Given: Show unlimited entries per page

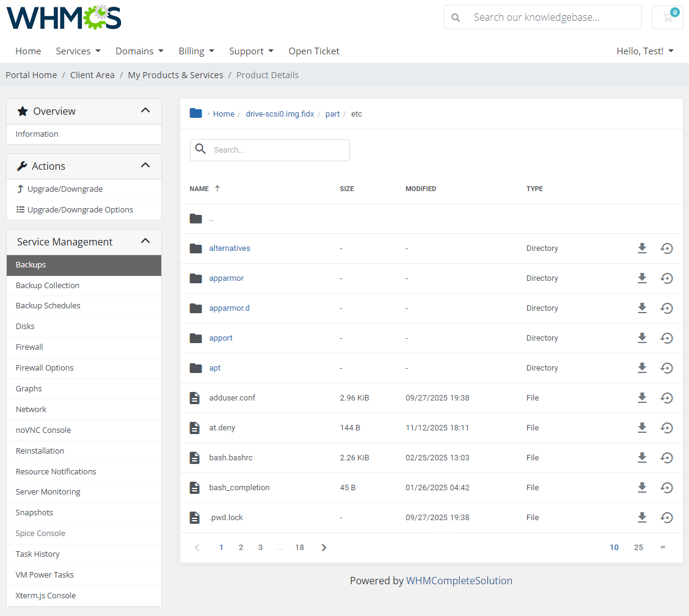Looking at the screenshot, I should click(663, 547).
